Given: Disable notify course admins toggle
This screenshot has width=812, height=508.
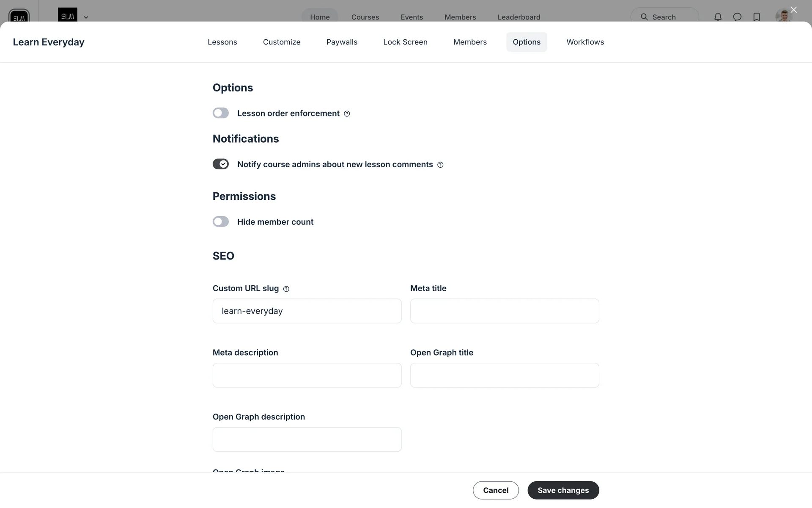Looking at the screenshot, I should click(221, 164).
